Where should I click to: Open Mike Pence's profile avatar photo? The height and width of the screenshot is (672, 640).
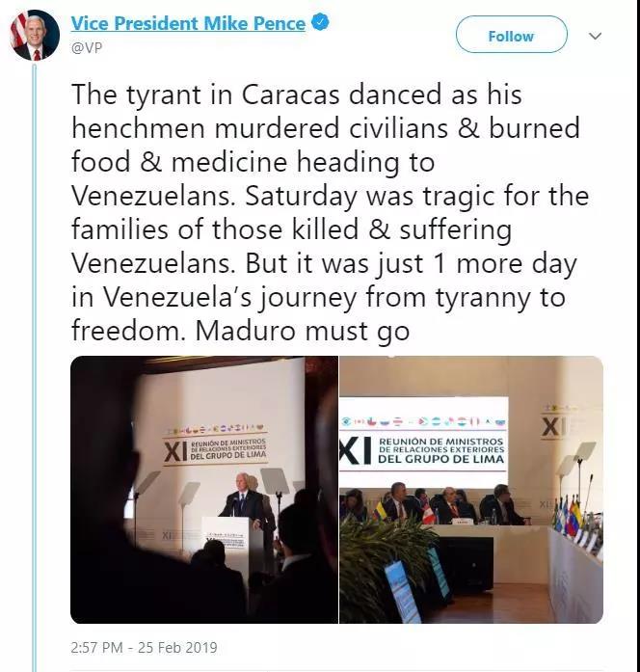click(35, 36)
